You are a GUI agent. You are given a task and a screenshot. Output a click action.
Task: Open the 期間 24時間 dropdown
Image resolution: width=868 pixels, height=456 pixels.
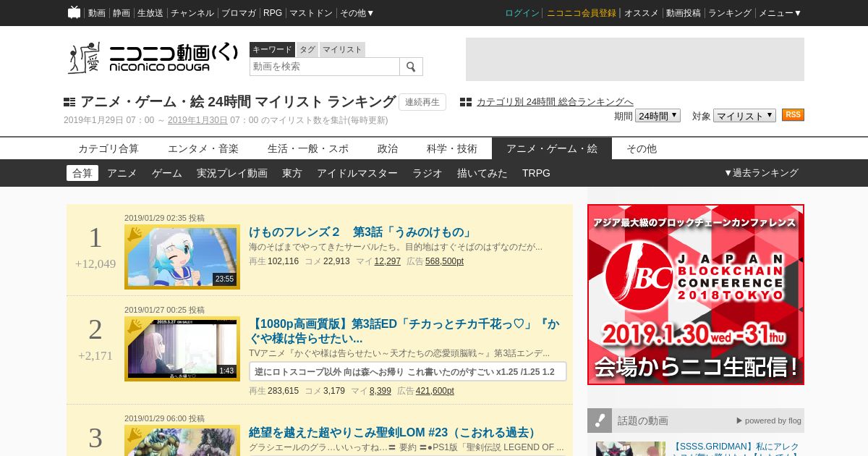[658, 116]
